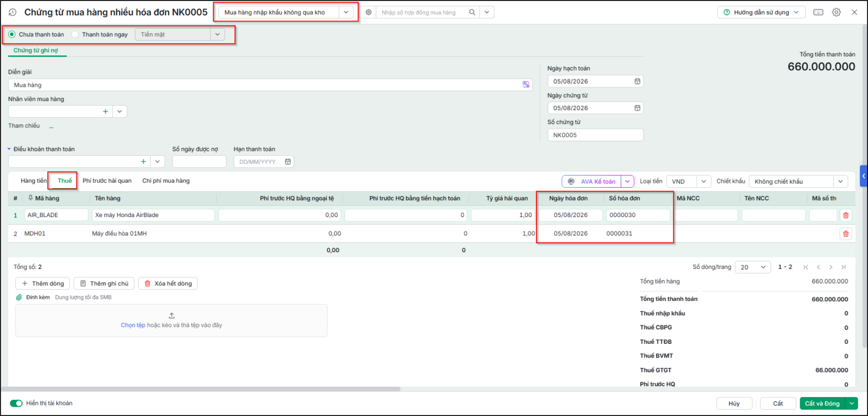Viewport: 868px width, 416px height.
Task: Click the Số chứng từ field NK0005
Action: pyautogui.click(x=595, y=135)
